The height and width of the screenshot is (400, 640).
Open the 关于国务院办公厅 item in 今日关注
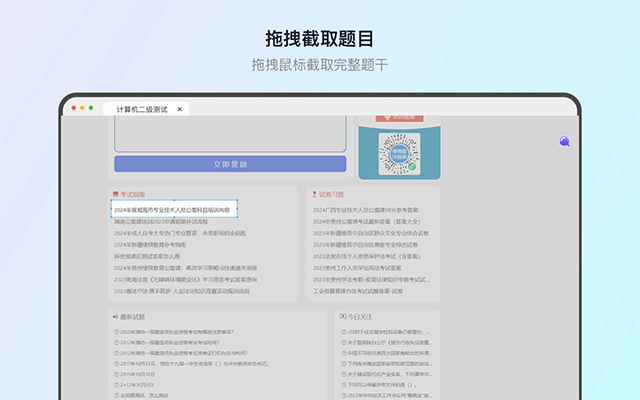tap(389, 342)
